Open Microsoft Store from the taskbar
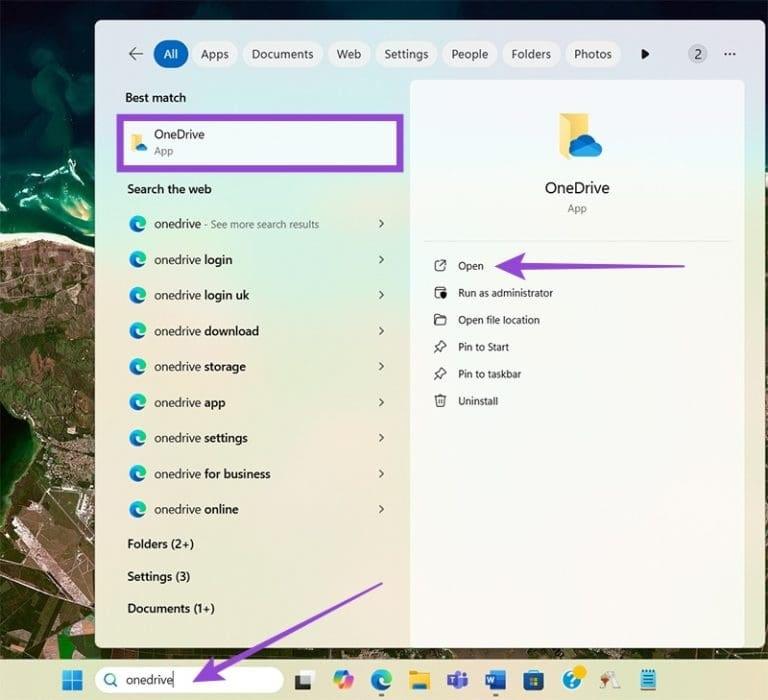Image resolution: width=768 pixels, height=700 pixels. tap(533, 680)
